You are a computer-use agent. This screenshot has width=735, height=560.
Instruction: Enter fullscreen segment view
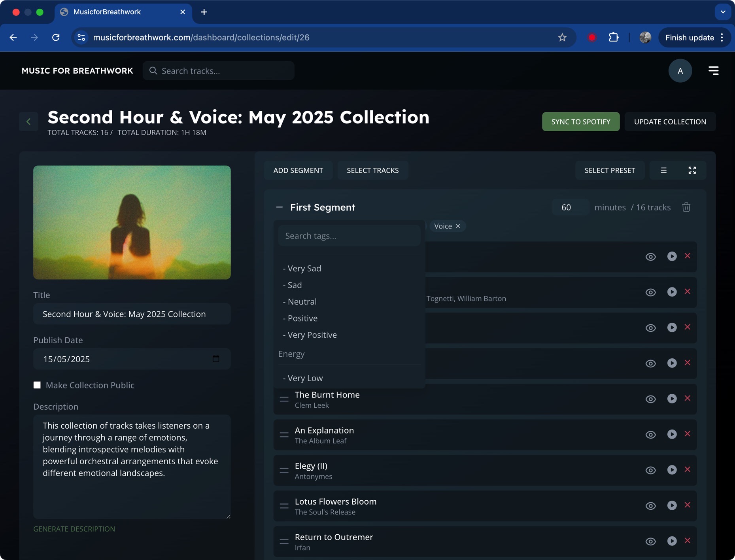coord(692,170)
